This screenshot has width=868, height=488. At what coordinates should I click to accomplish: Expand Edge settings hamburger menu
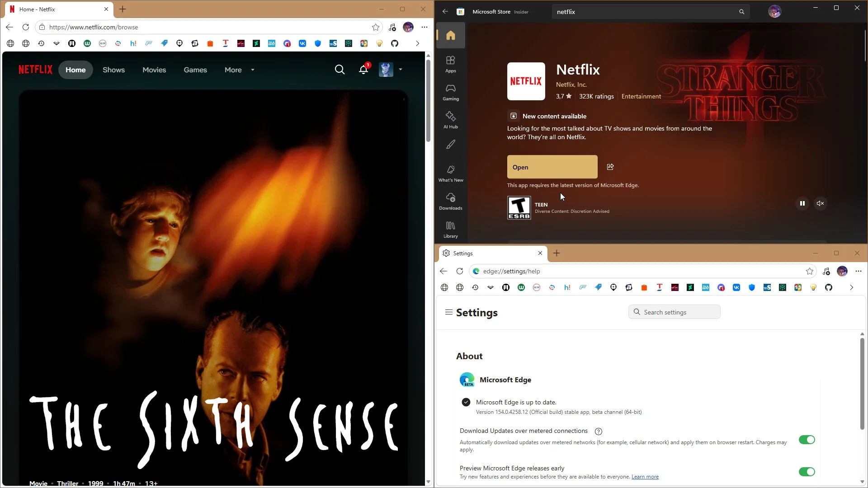tap(448, 312)
